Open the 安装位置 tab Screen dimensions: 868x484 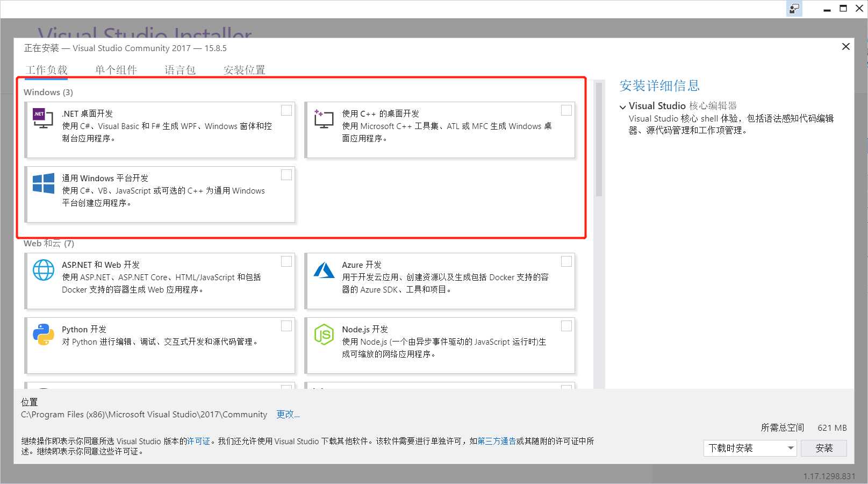245,70
